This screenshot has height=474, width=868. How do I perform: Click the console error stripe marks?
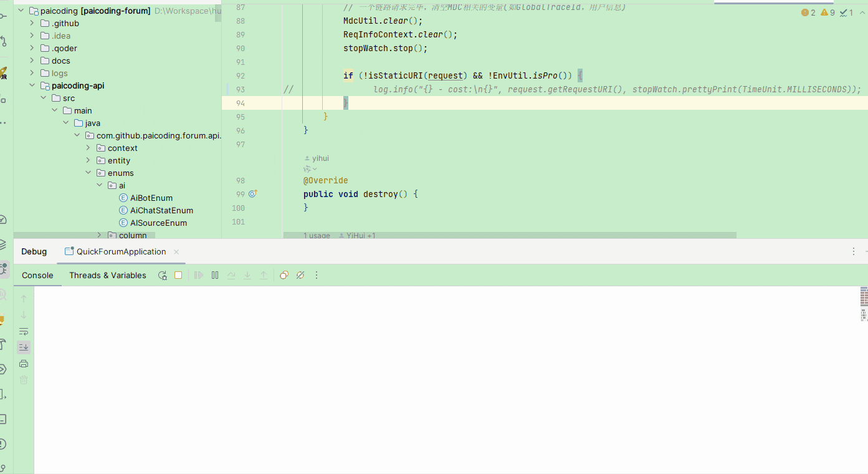(x=864, y=304)
